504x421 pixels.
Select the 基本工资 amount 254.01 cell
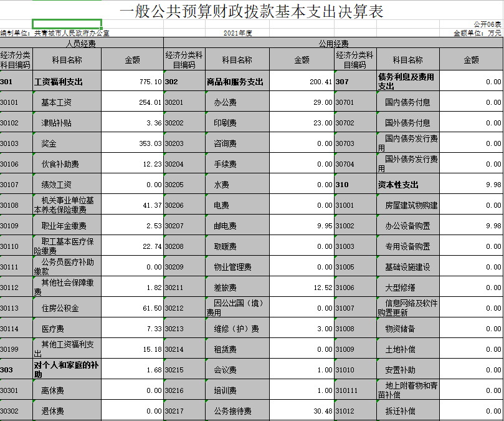[132, 102]
